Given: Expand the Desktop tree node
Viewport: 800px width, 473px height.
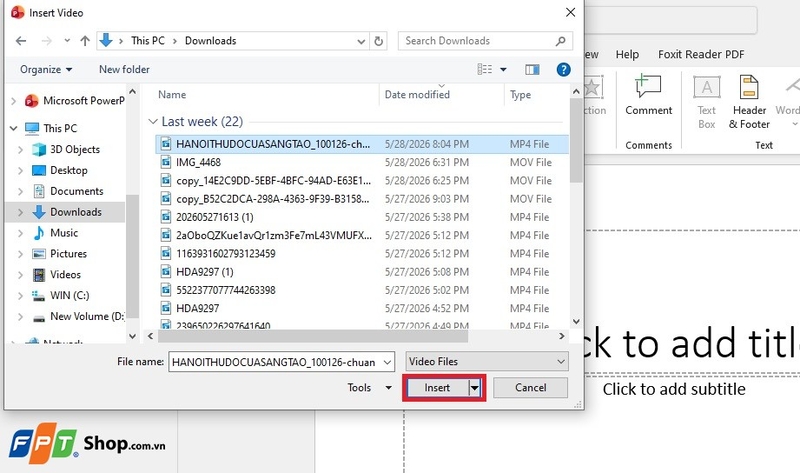Looking at the screenshot, I should (x=20, y=170).
